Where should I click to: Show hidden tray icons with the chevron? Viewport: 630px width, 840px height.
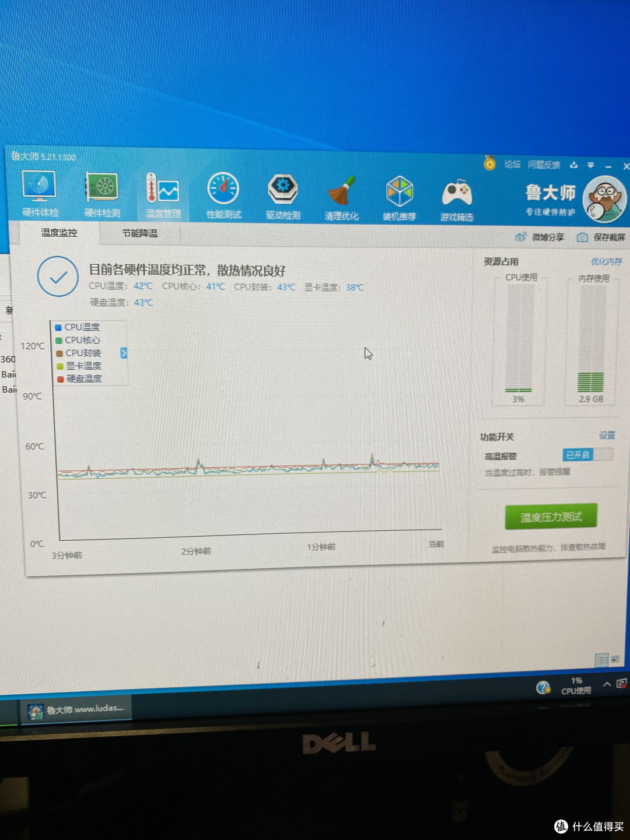pos(607,684)
